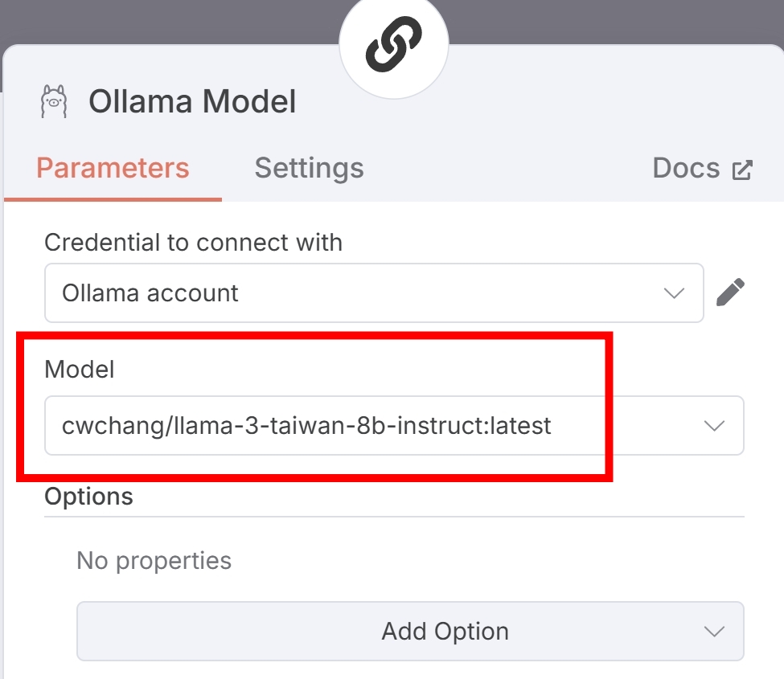Click the Add Option button
784x679 pixels.
click(410, 631)
